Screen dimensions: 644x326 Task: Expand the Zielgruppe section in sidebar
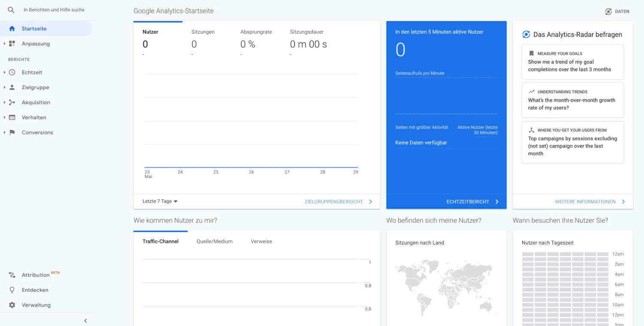click(x=4, y=87)
